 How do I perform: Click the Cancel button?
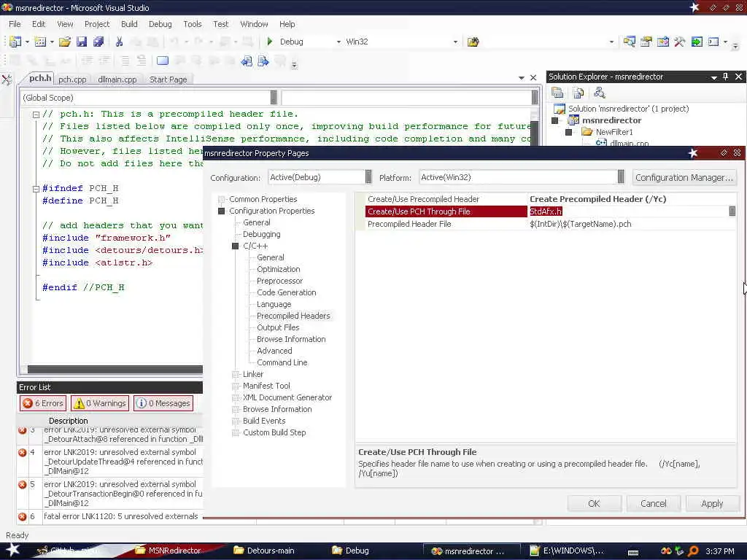pos(653,503)
